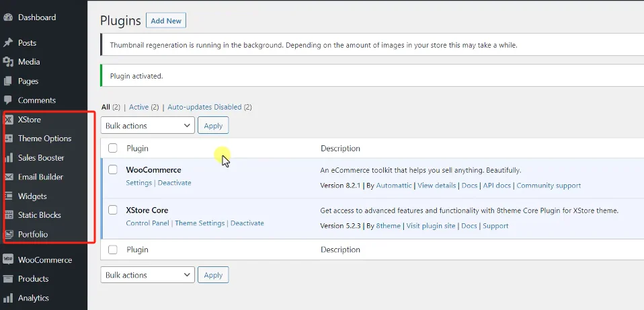
Task: Open the top Bulk actions dropdown
Action: (x=148, y=126)
